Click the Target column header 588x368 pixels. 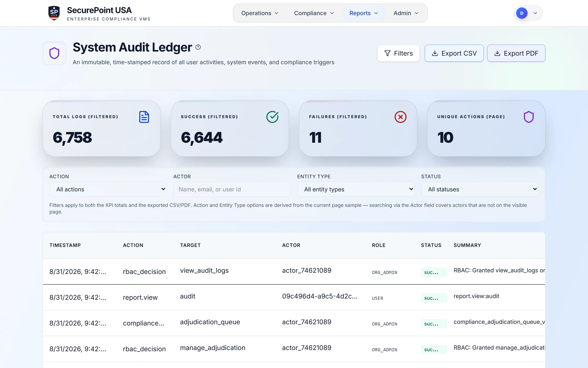[190, 245]
